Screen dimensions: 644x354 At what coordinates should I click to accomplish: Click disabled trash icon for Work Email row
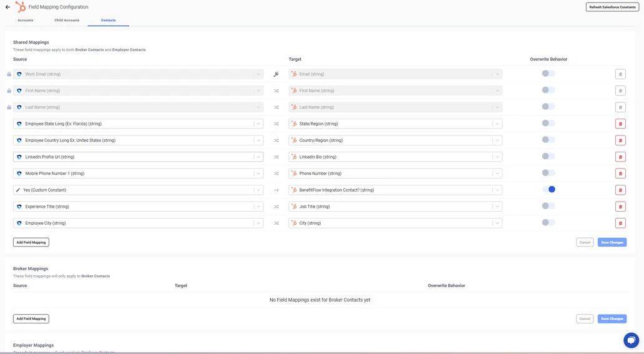point(620,74)
